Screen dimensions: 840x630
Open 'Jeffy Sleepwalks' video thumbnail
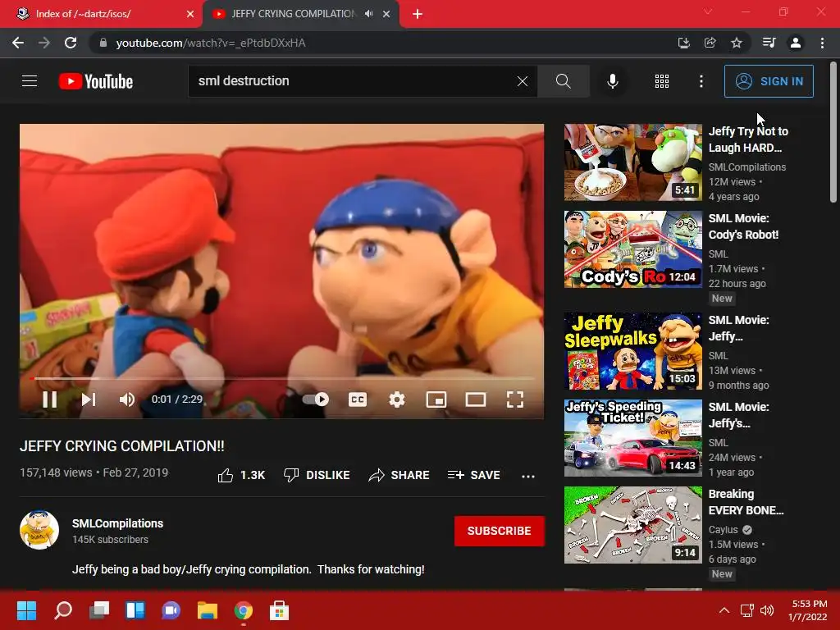pyautogui.click(x=632, y=351)
